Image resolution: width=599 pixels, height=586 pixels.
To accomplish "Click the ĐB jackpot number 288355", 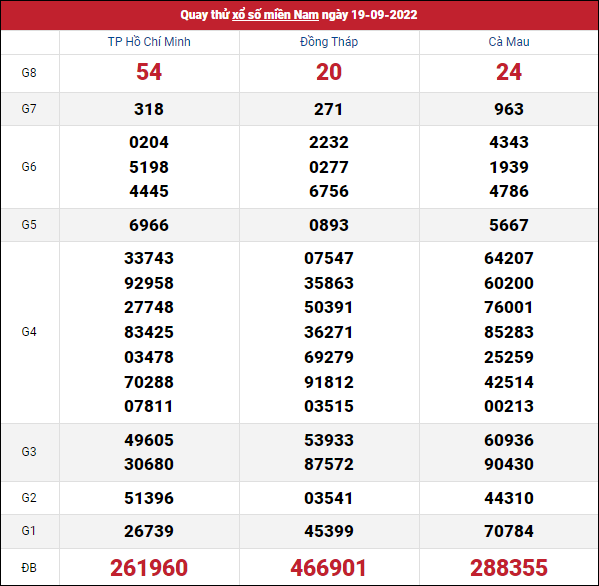I will [509, 568].
